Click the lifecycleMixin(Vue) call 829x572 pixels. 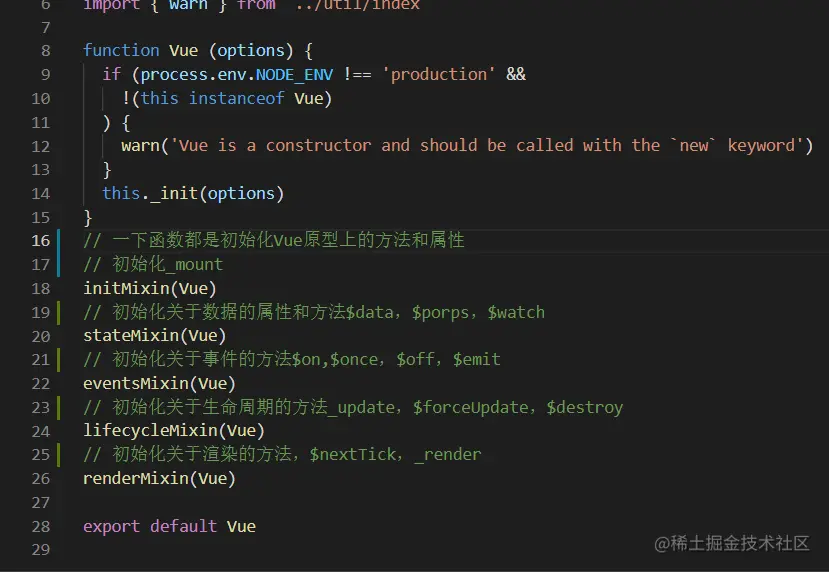click(x=173, y=430)
